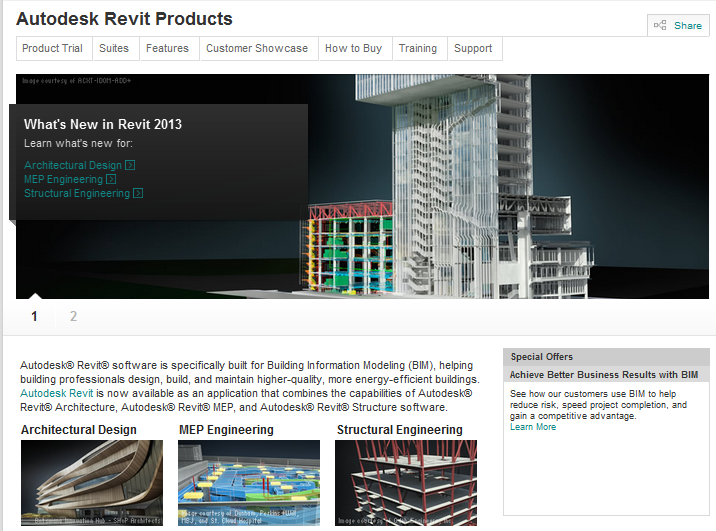Click the Structural Engineering heading below the intro
This screenshot has height=531, width=716.
pos(400,430)
